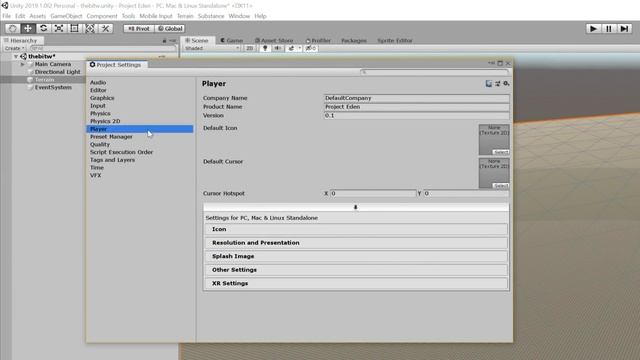The width and height of the screenshot is (640, 360).
Task: Switch to the Asset Store tab
Action: click(x=274, y=40)
